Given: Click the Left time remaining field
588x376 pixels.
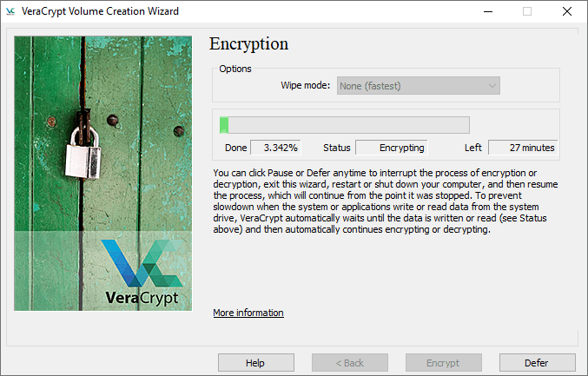Looking at the screenshot, I should click(521, 148).
